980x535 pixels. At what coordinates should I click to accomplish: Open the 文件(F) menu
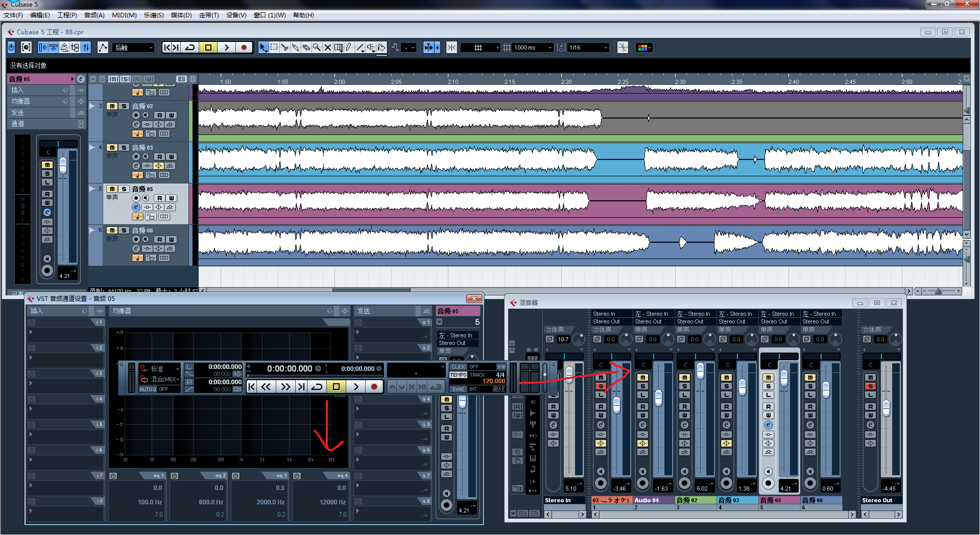pos(13,15)
